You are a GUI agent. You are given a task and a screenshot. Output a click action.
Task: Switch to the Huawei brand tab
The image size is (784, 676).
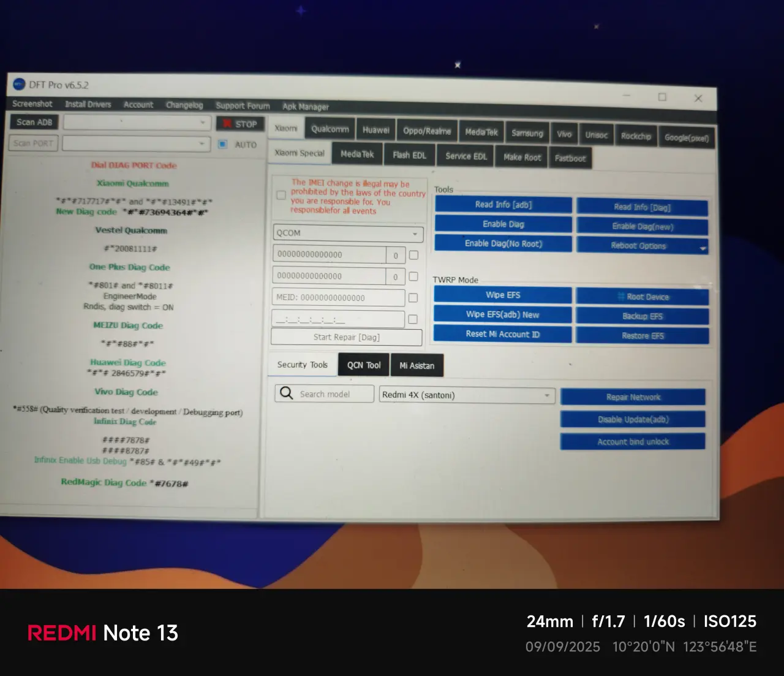click(x=375, y=130)
